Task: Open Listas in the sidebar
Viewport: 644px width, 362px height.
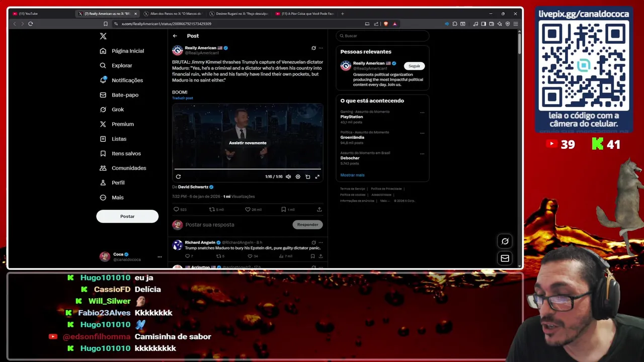Action: coord(113,139)
